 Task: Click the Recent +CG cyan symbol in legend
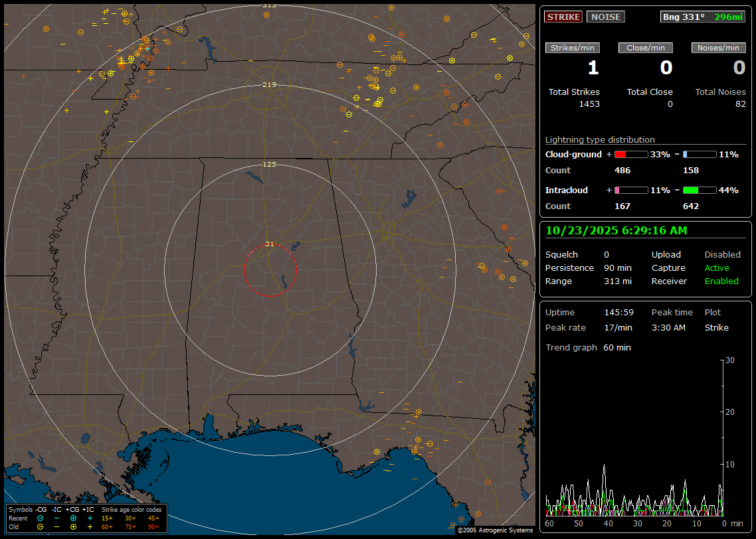[73, 518]
